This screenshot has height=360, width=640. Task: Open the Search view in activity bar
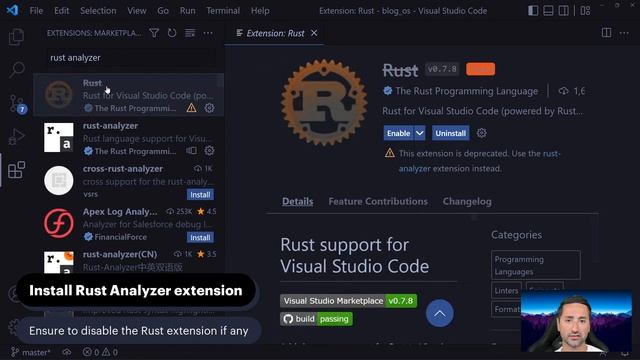[x=16, y=70]
